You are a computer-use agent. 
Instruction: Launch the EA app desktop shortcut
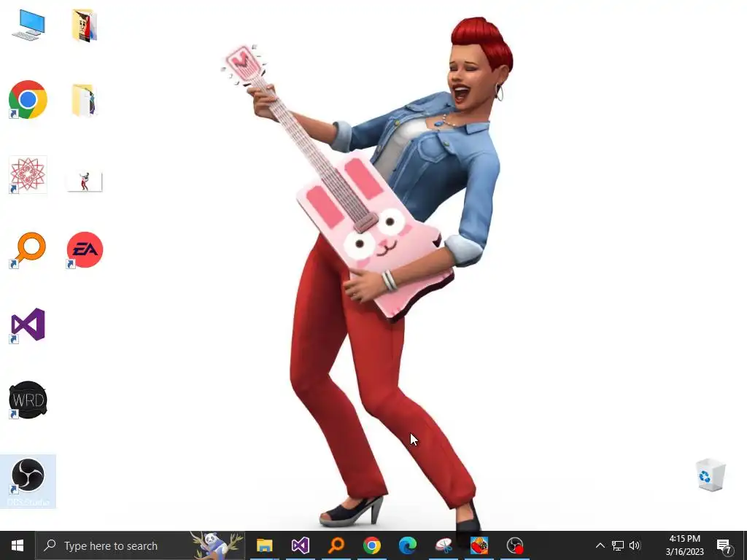click(x=85, y=250)
